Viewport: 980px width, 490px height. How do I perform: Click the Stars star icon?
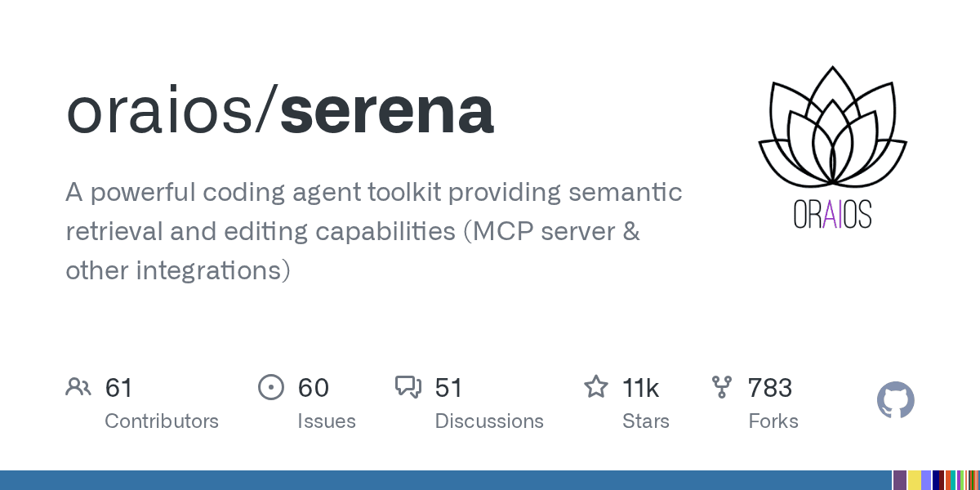point(596,387)
